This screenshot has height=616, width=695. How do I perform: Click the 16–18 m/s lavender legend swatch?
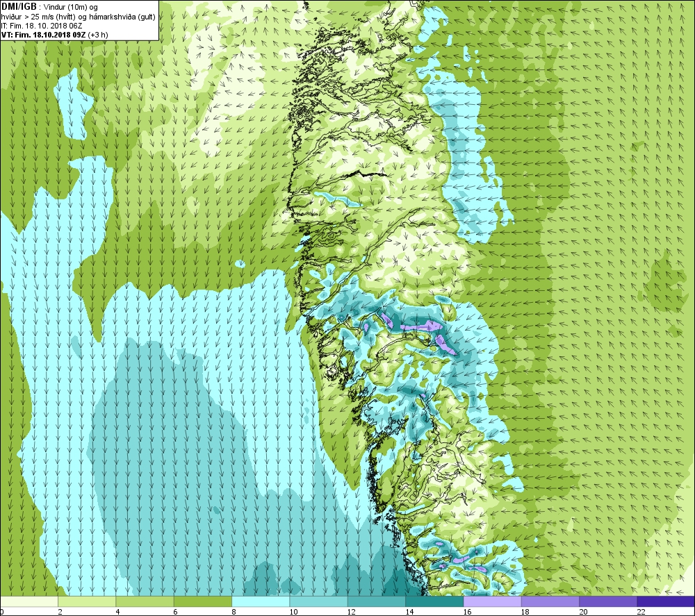(x=492, y=601)
